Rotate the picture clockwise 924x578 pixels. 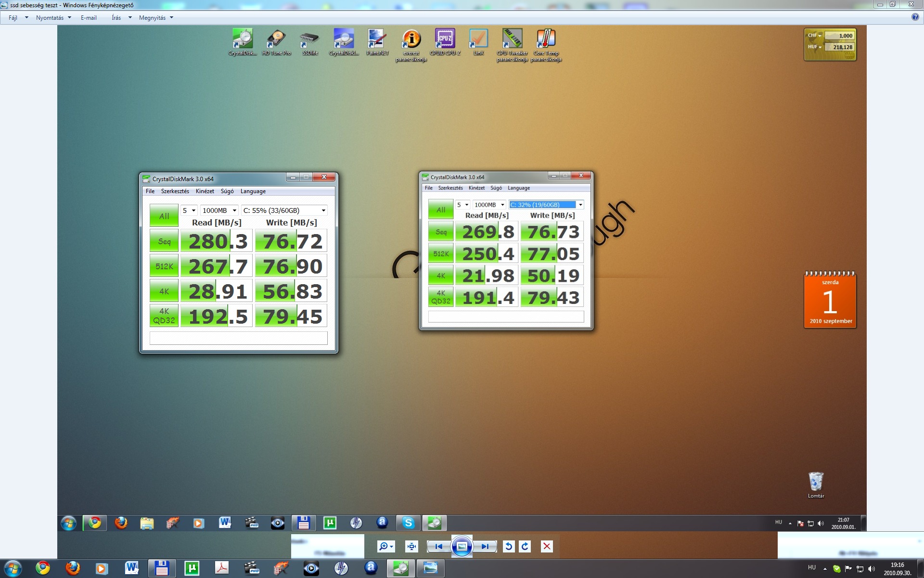click(525, 546)
